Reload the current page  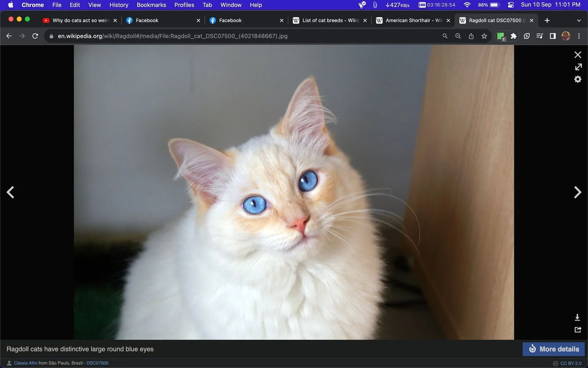tap(35, 36)
